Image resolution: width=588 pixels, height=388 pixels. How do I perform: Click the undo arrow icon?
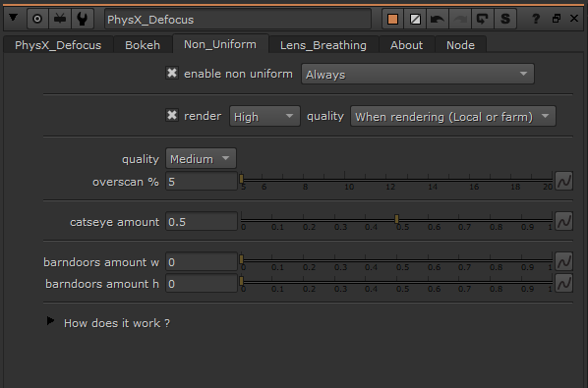click(438, 19)
